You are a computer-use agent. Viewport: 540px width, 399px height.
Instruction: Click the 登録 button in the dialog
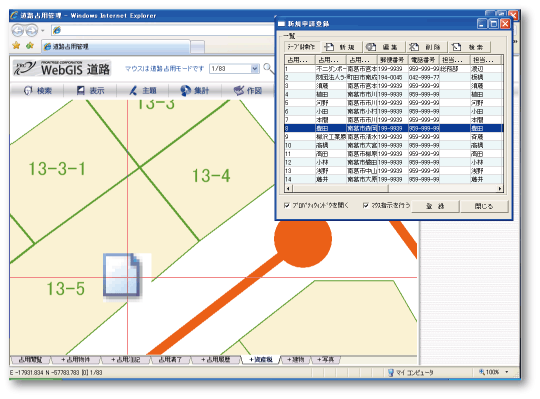[435, 206]
